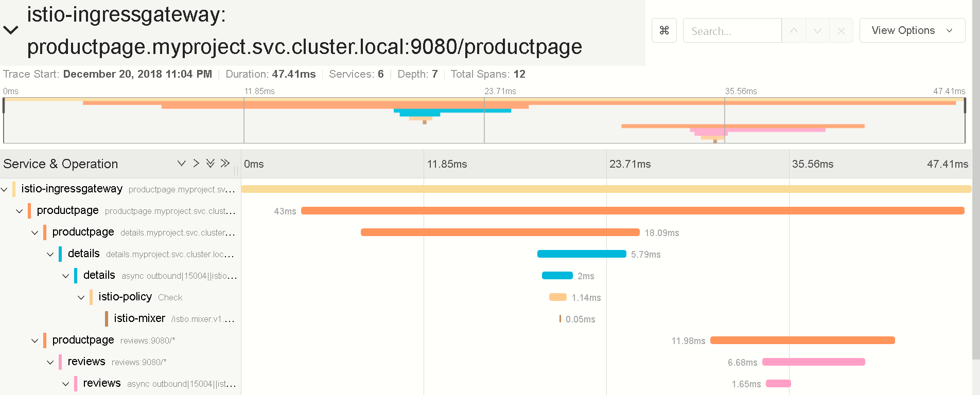Image resolution: width=980 pixels, height=395 pixels.
Task: Collapse the istio-ingressgateway root span
Action: tap(4, 189)
